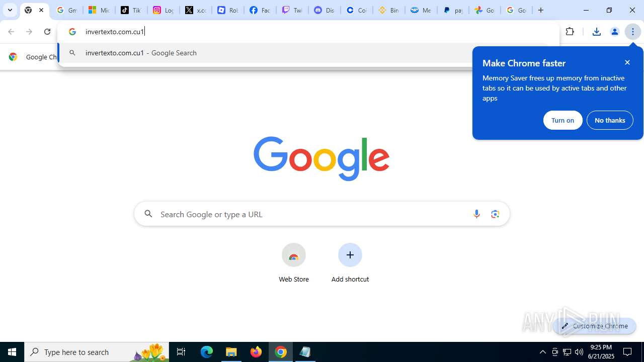
Task: Decline Memory Saver with No thanks
Action: 610,120
